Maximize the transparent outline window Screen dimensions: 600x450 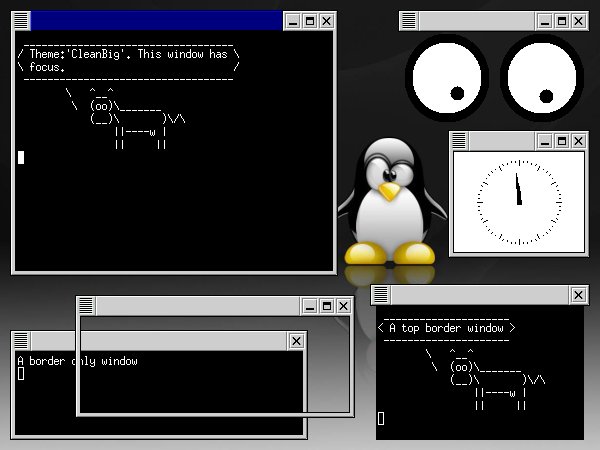[327, 306]
